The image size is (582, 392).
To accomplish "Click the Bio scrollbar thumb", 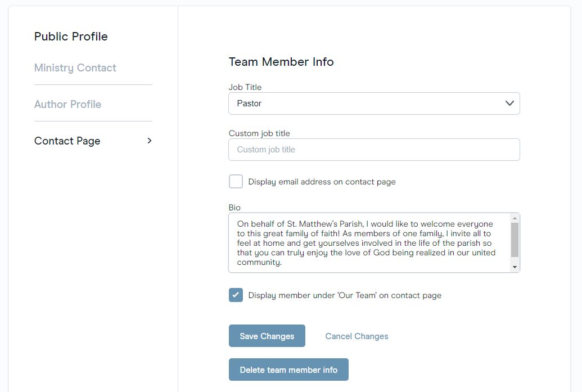I will [x=515, y=239].
